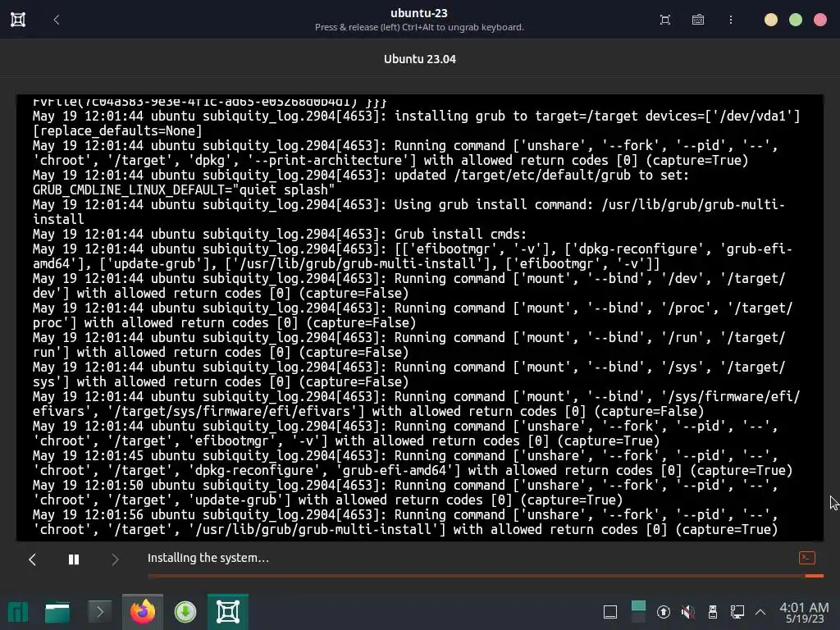Open the network connection tray icon
Image resolution: width=840 pixels, height=630 pixels.
[x=737, y=612]
